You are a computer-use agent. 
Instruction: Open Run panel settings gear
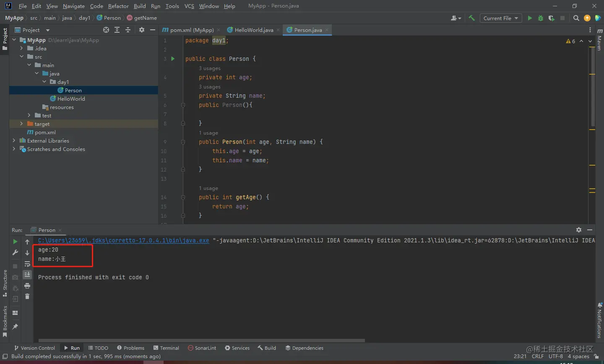(579, 230)
